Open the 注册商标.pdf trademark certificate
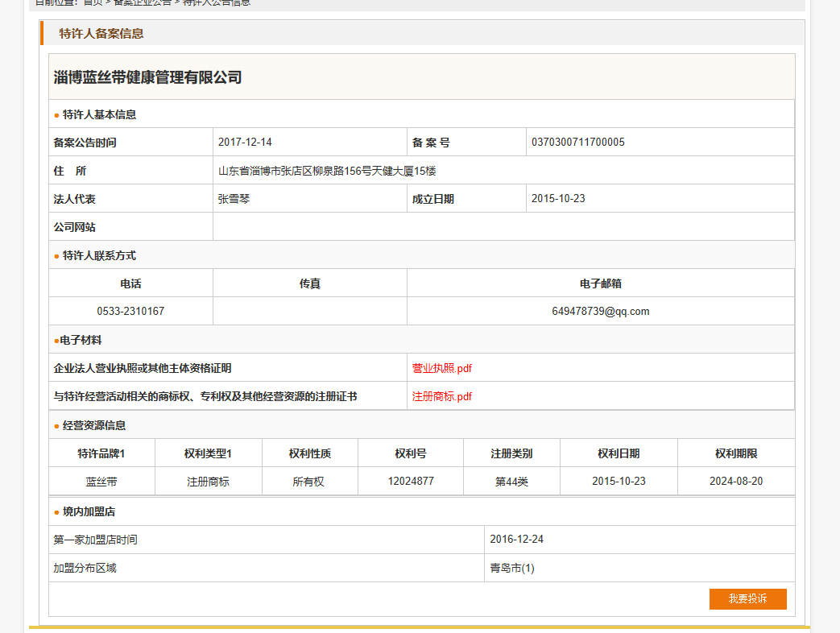 tap(441, 396)
